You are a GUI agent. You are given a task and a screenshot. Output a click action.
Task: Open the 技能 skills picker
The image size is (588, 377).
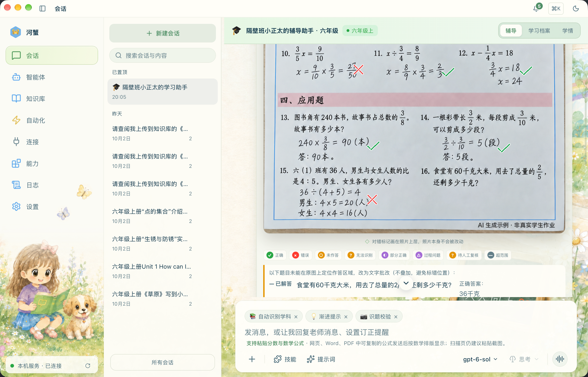285,359
